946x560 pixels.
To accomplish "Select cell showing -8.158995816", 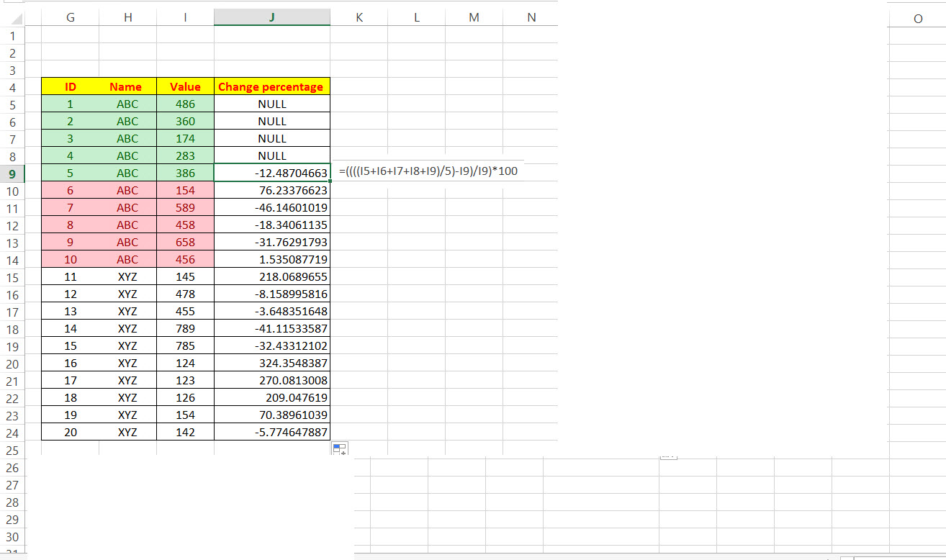I will click(x=272, y=294).
